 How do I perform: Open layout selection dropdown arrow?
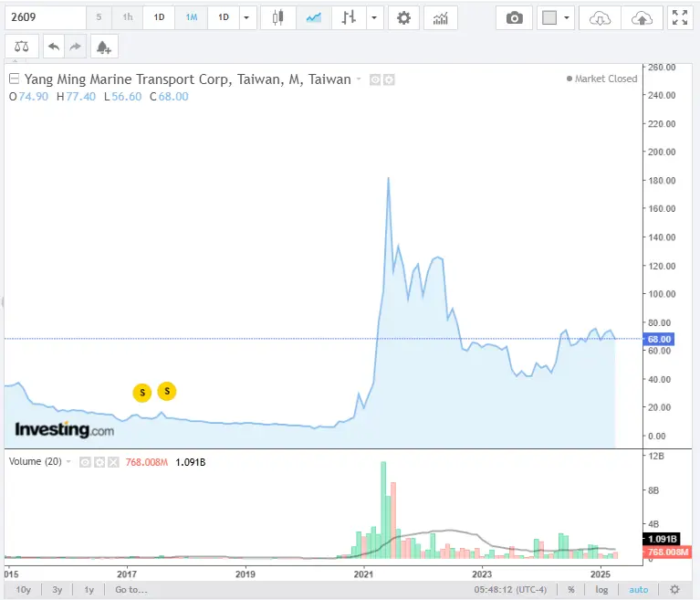(567, 18)
